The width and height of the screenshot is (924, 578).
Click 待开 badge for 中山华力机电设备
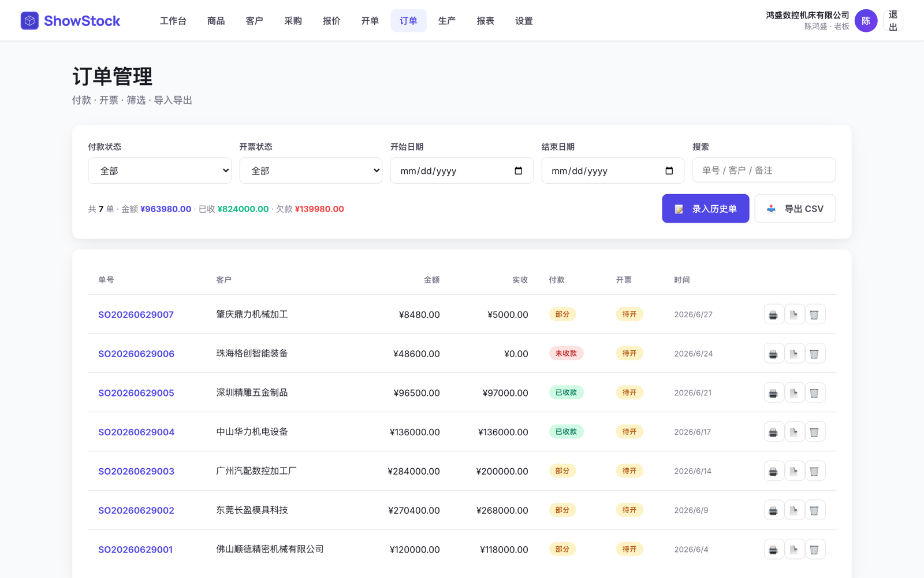(x=629, y=432)
